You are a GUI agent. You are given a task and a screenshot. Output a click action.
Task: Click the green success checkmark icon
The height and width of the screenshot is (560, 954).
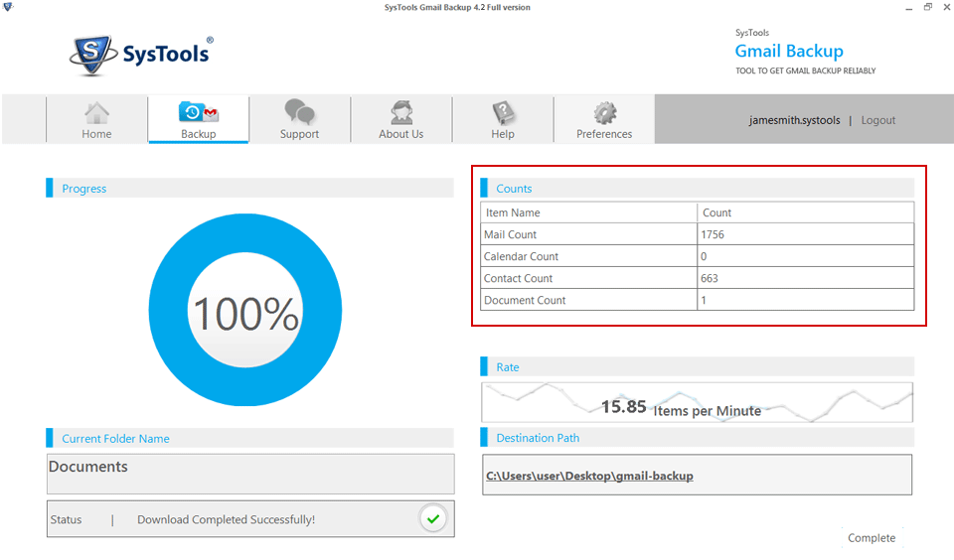click(433, 519)
